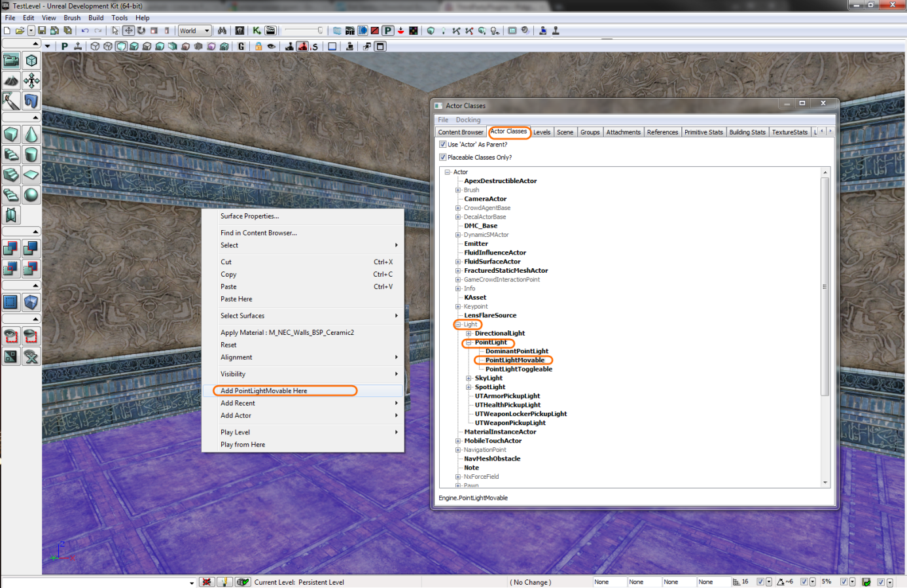Screen dimensions: 907x588
Task: Open Docking menu in Actor Classes window
Action: 468,120
